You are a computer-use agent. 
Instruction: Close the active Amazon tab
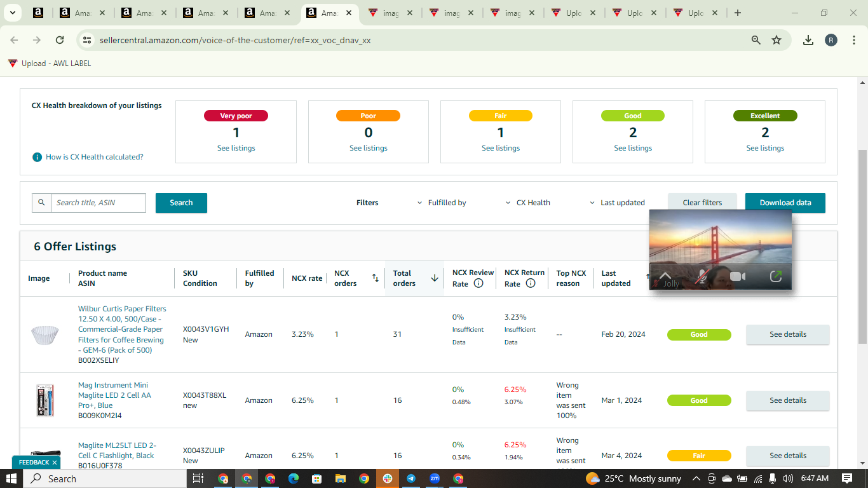(349, 13)
